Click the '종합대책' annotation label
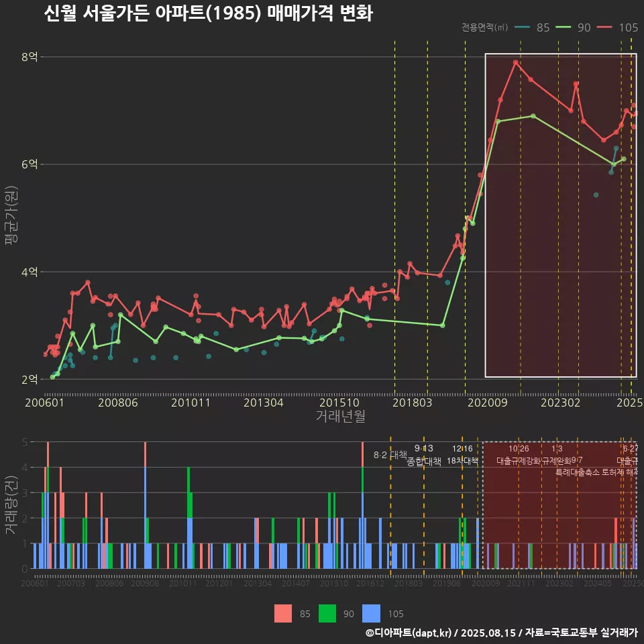The height and width of the screenshot is (644, 644). [424, 462]
